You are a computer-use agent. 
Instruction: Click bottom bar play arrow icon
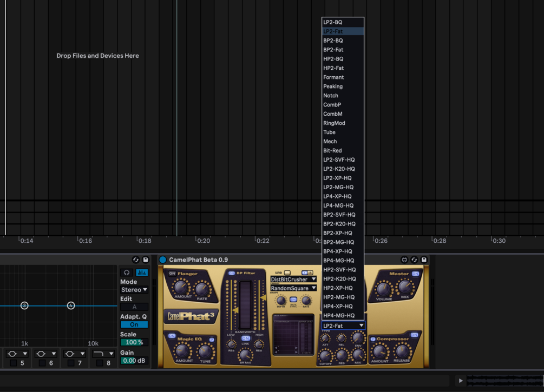(461, 381)
